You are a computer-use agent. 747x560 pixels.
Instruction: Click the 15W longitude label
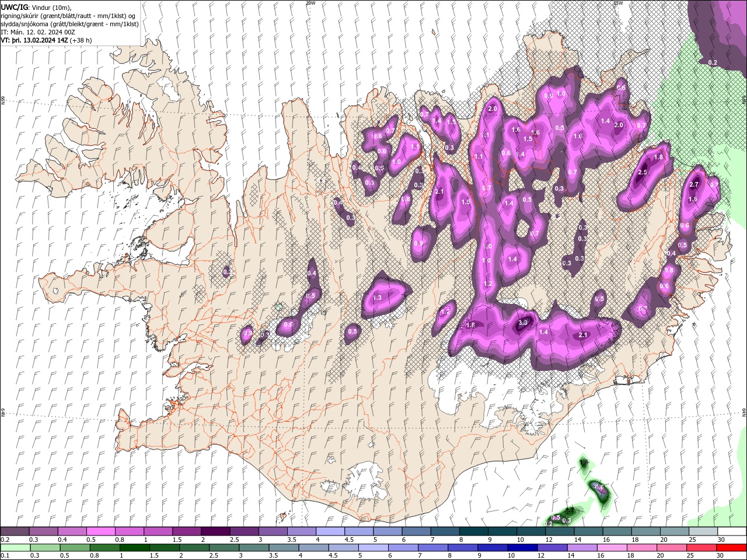click(x=618, y=3)
